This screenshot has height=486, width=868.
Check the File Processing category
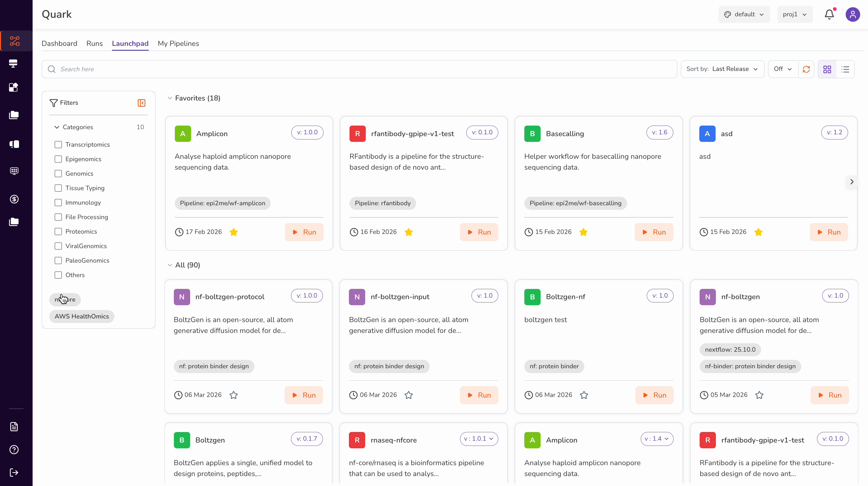tap(58, 217)
